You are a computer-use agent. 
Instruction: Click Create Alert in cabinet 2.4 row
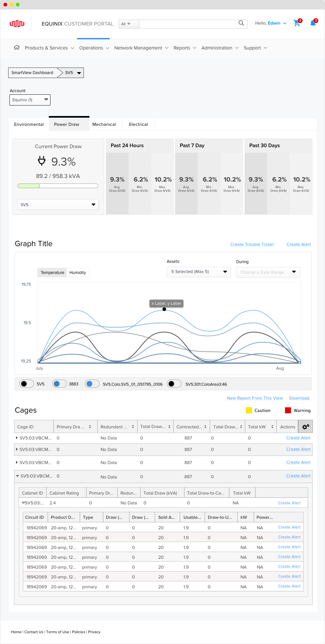(x=289, y=503)
